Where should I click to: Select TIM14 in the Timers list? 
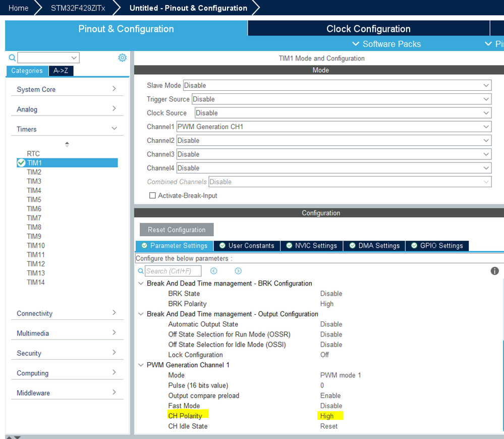pos(36,283)
